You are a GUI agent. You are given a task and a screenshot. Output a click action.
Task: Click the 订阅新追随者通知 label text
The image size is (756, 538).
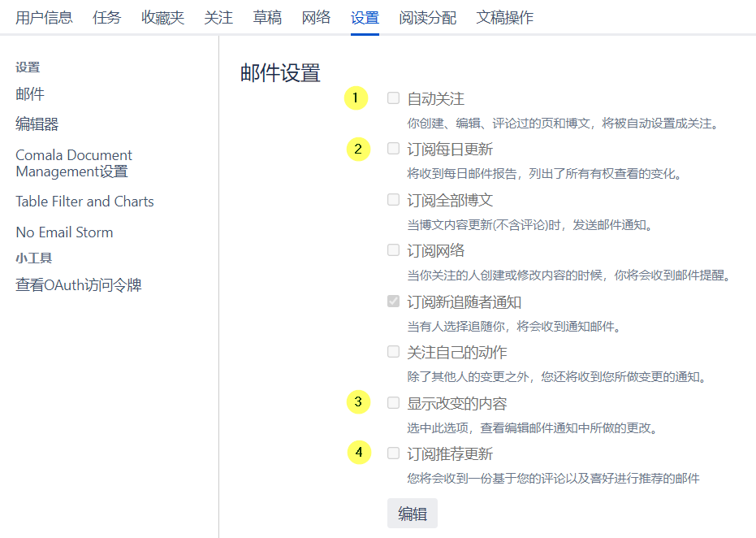pos(464,302)
